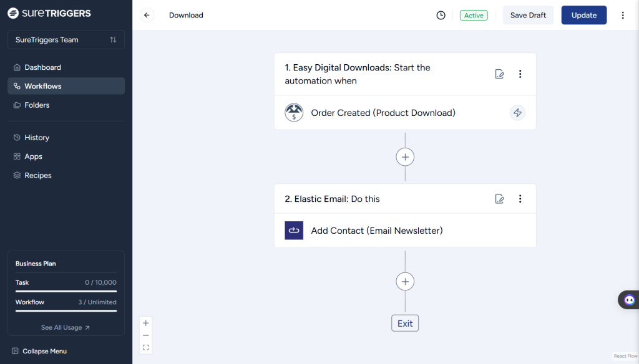Open the top-right workflow options menu

click(x=622, y=15)
